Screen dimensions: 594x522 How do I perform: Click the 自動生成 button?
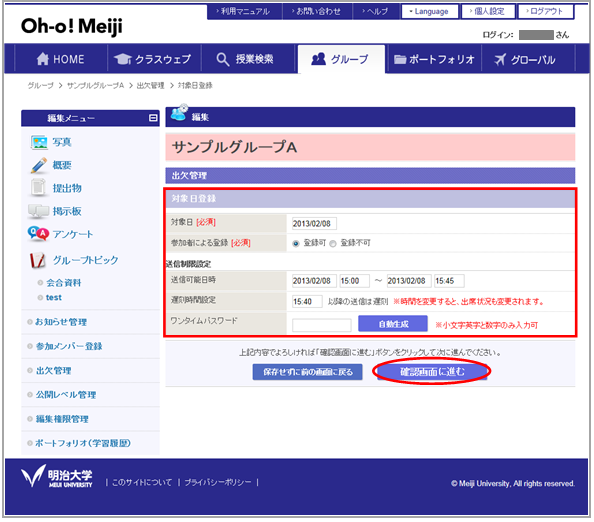[393, 324]
